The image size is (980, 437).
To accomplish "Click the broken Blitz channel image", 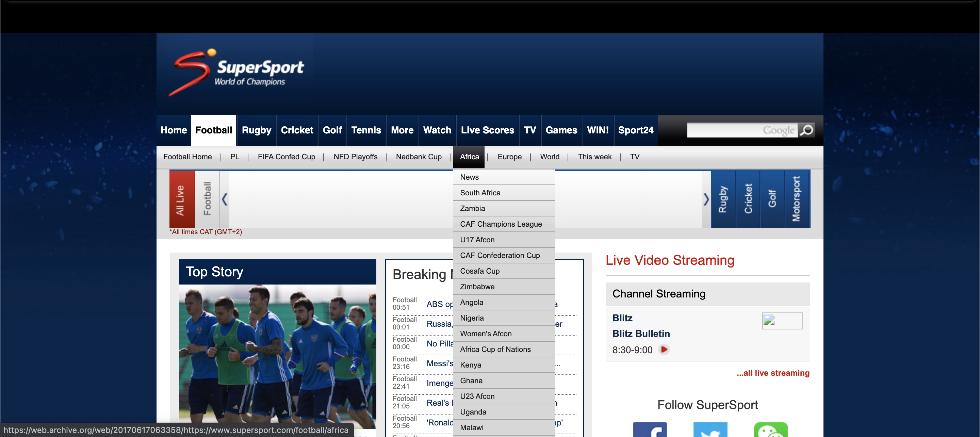I will [x=782, y=321].
